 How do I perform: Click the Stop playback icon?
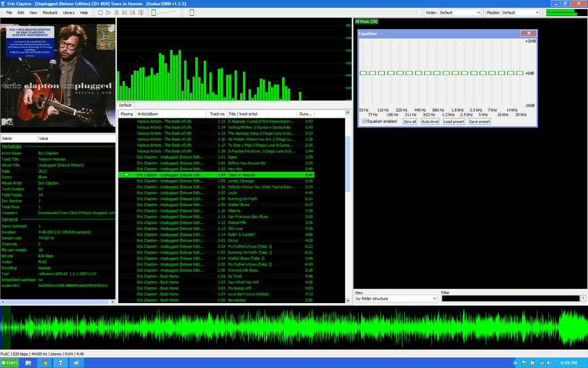[100, 12]
